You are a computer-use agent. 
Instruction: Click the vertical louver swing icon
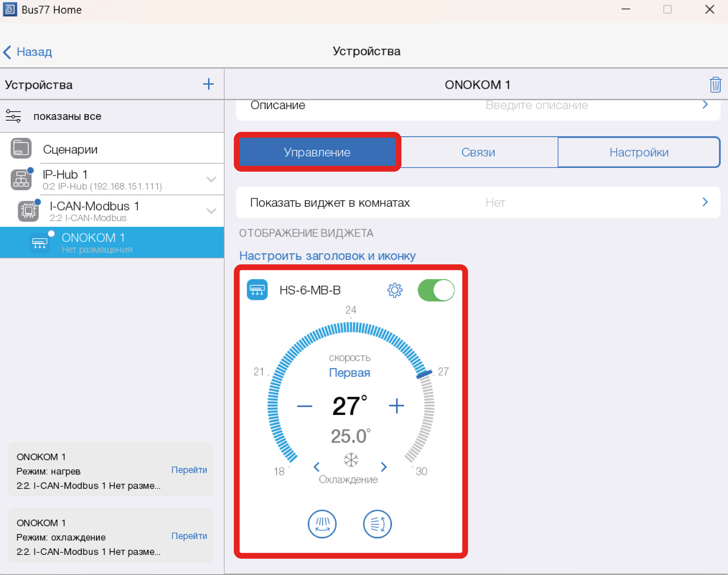tap(377, 524)
